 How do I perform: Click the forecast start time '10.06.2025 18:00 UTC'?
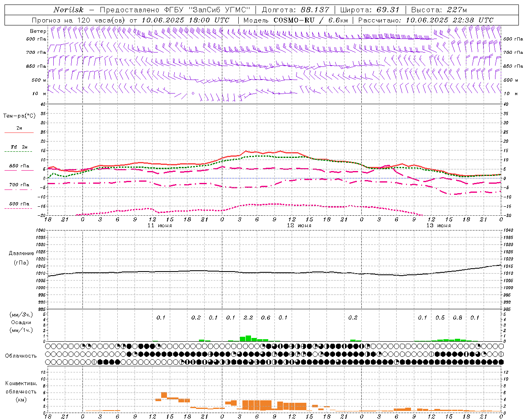[x=185, y=20]
